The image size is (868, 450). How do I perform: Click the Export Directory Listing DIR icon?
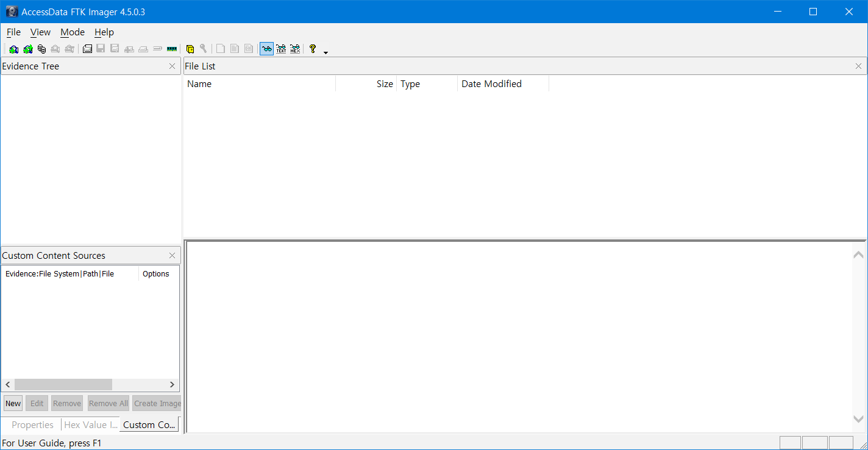[x=249, y=49]
